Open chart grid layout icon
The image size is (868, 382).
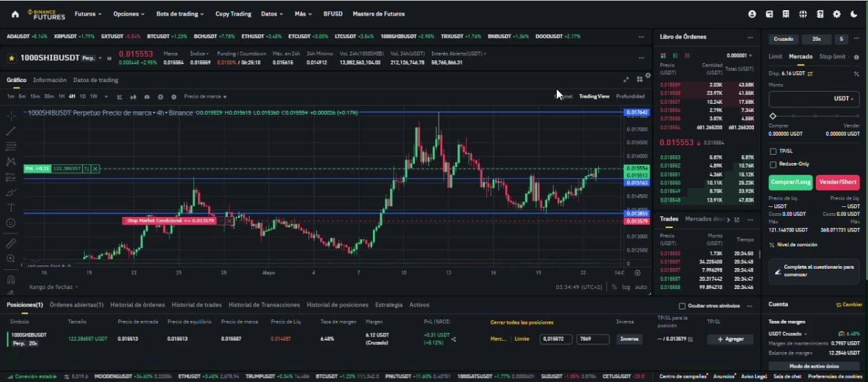click(x=639, y=79)
